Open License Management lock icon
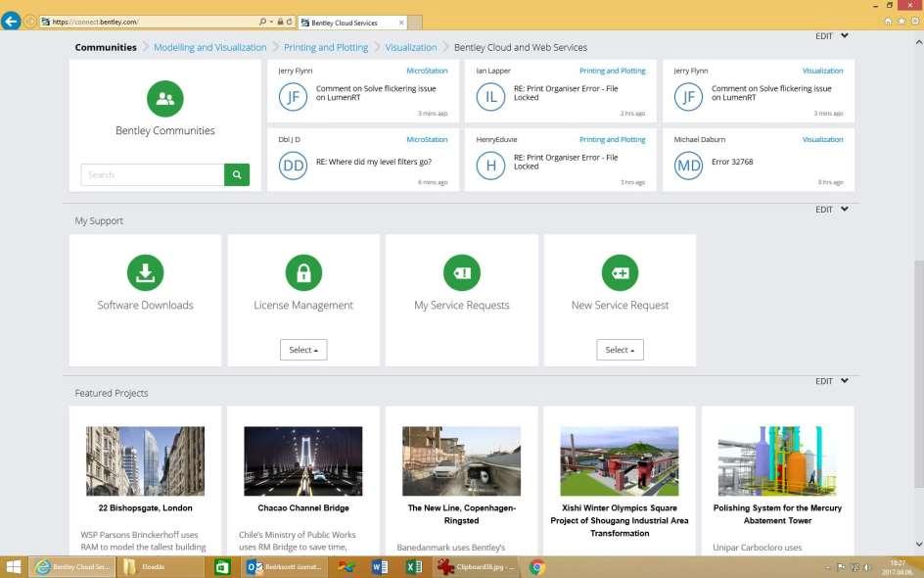 point(303,272)
